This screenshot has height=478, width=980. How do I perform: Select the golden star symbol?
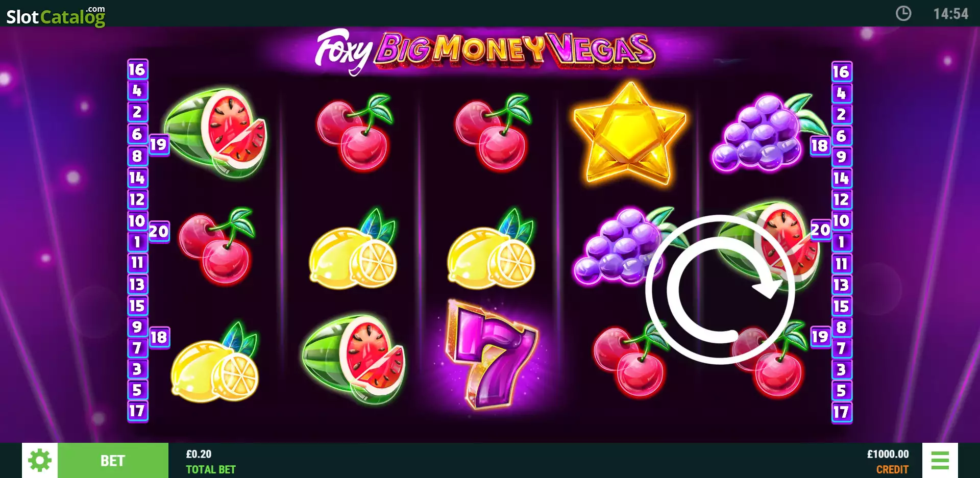click(x=629, y=134)
